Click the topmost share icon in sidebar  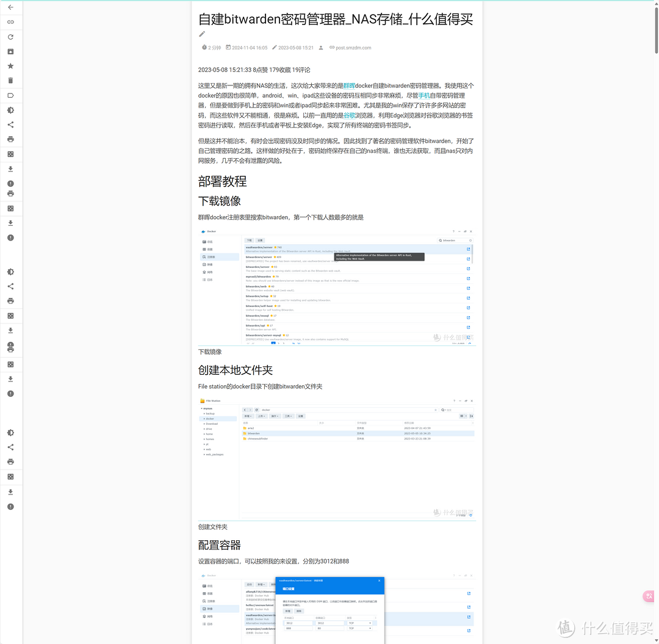coord(10,125)
